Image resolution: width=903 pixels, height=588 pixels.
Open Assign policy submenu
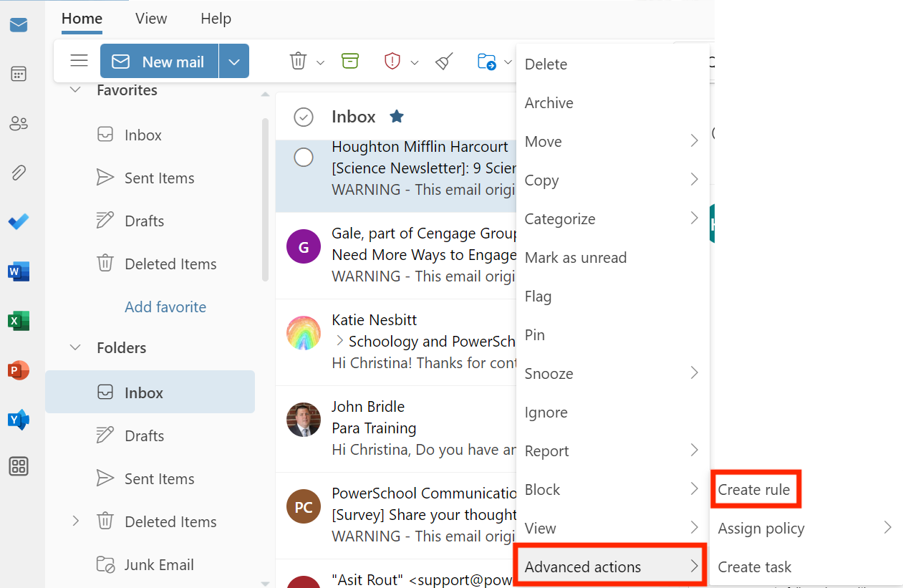[806, 529]
